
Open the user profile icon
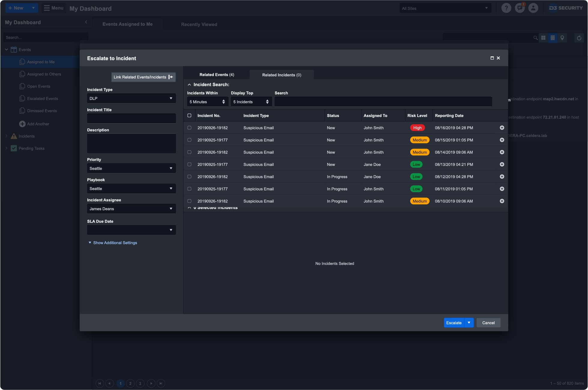pyautogui.click(x=533, y=8)
